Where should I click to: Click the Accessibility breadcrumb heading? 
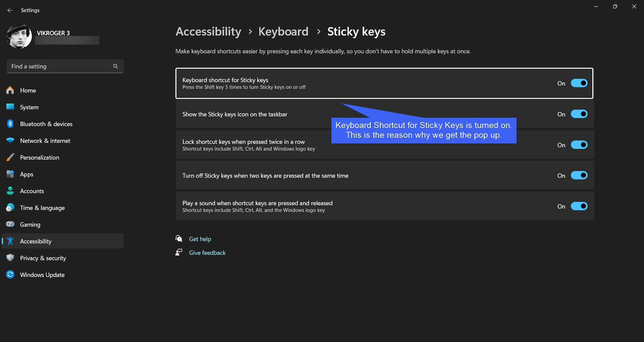pyautogui.click(x=208, y=32)
